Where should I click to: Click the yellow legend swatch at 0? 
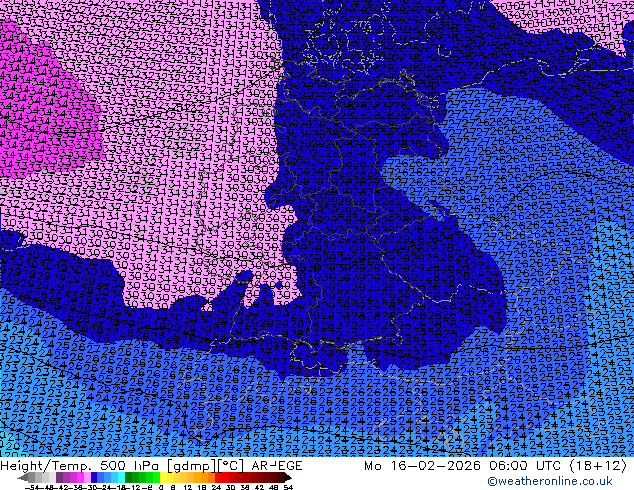pyautogui.click(x=163, y=477)
